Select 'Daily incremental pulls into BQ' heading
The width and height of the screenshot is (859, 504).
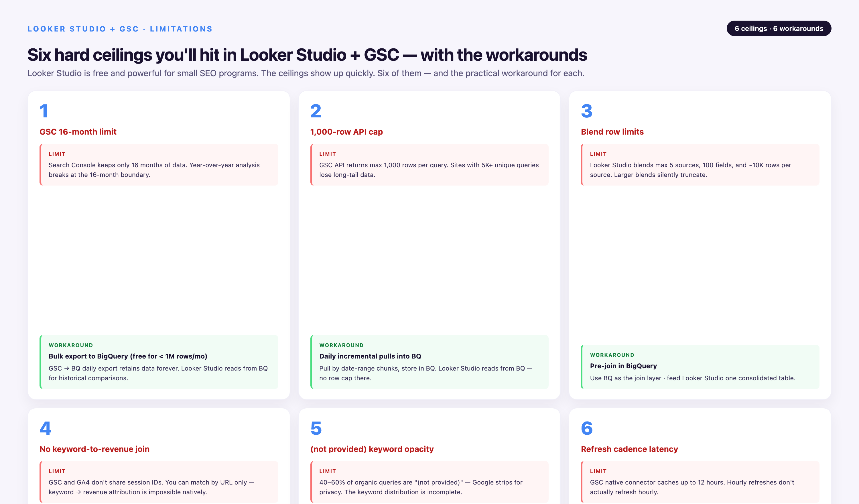tap(370, 356)
